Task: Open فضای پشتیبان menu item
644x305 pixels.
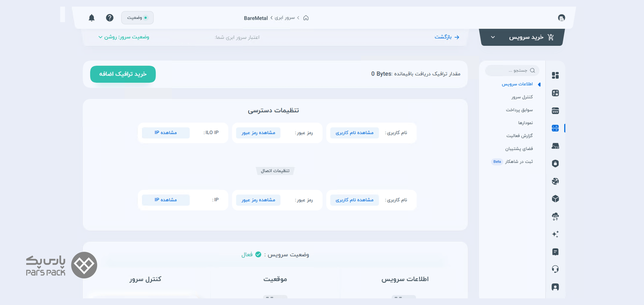Action: 519,149
